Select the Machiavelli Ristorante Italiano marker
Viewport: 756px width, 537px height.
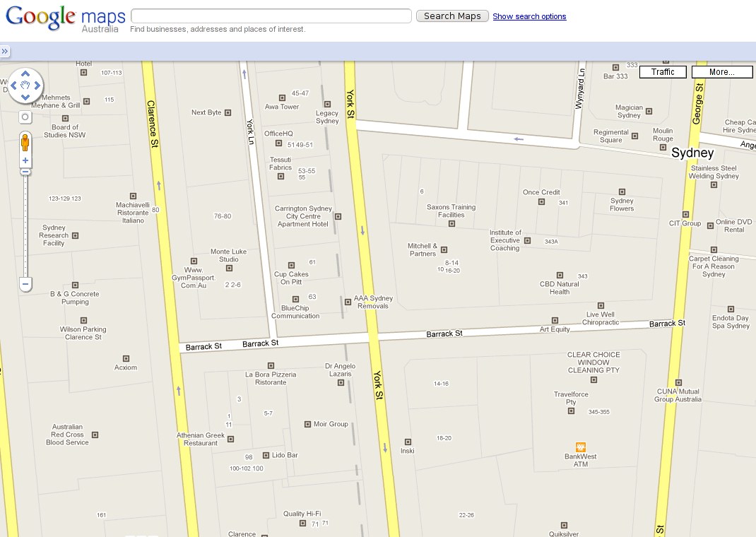coord(133,196)
